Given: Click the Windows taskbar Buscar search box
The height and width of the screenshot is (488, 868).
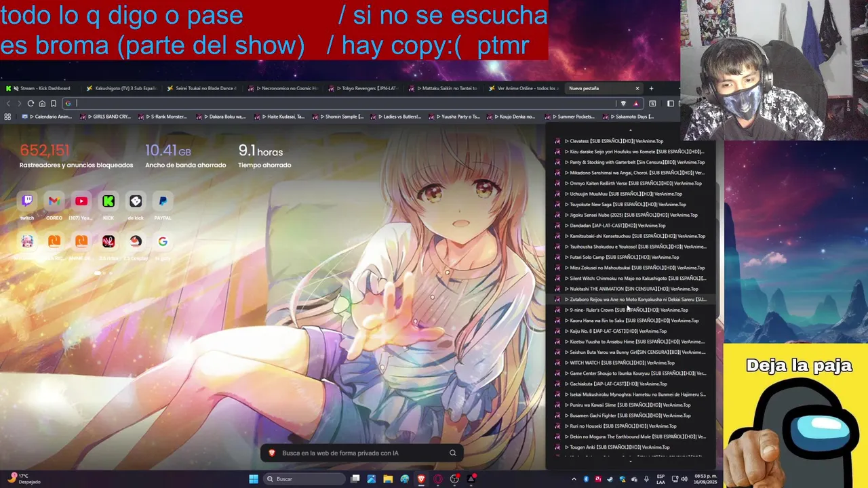Looking at the screenshot, I should [x=305, y=479].
